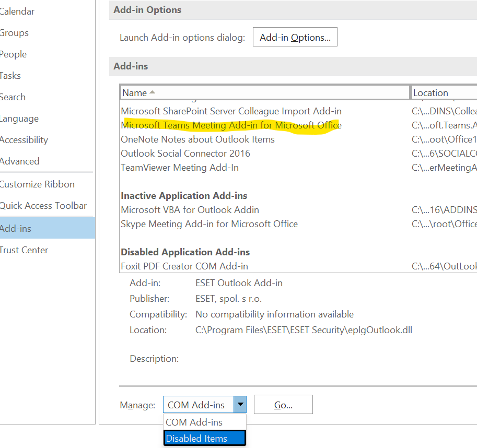477x448 pixels.
Task: Click location cell of Outlook Social Connector
Action: (444, 154)
